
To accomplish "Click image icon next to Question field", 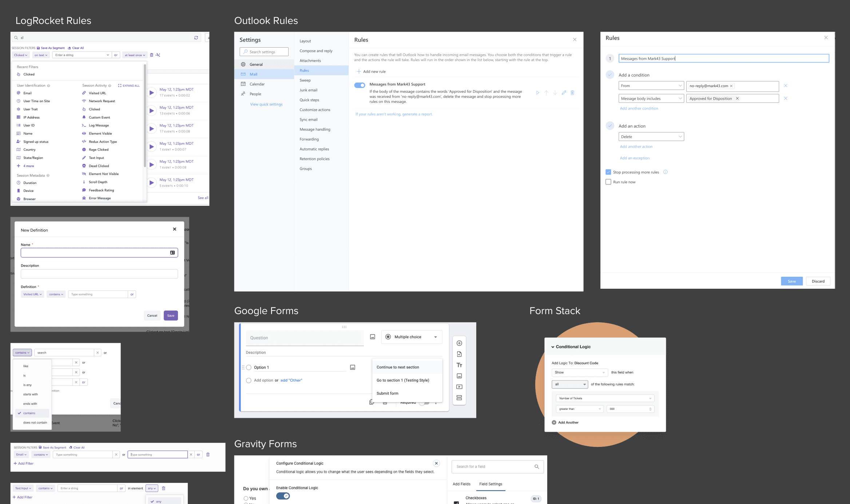I will tap(373, 337).
